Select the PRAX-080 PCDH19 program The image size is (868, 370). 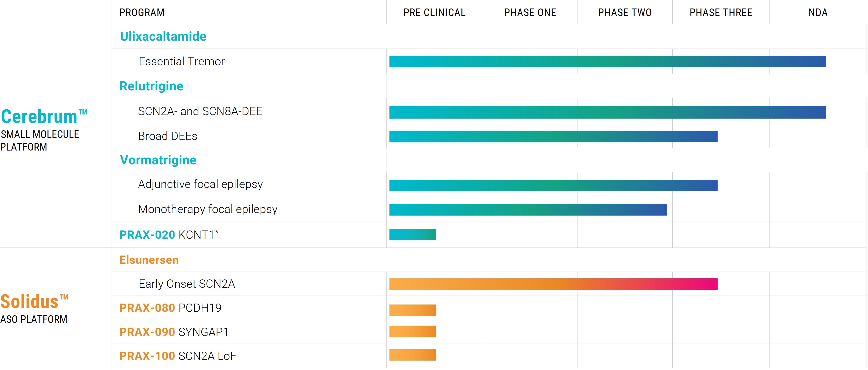[170, 308]
